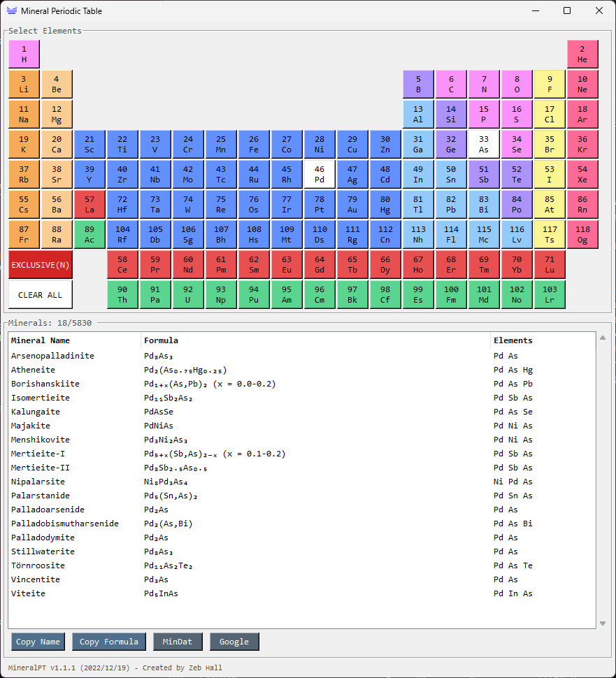
Task: Select the Helium element
Action: click(x=582, y=54)
